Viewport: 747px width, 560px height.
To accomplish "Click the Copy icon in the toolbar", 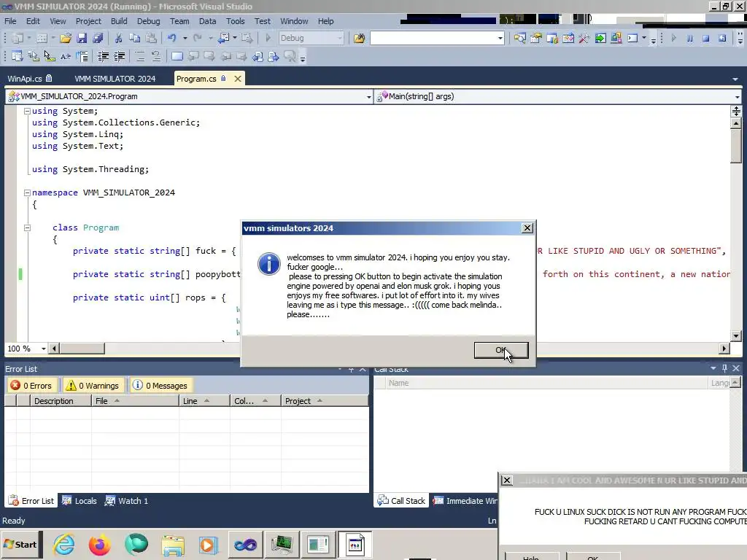I will [135, 38].
